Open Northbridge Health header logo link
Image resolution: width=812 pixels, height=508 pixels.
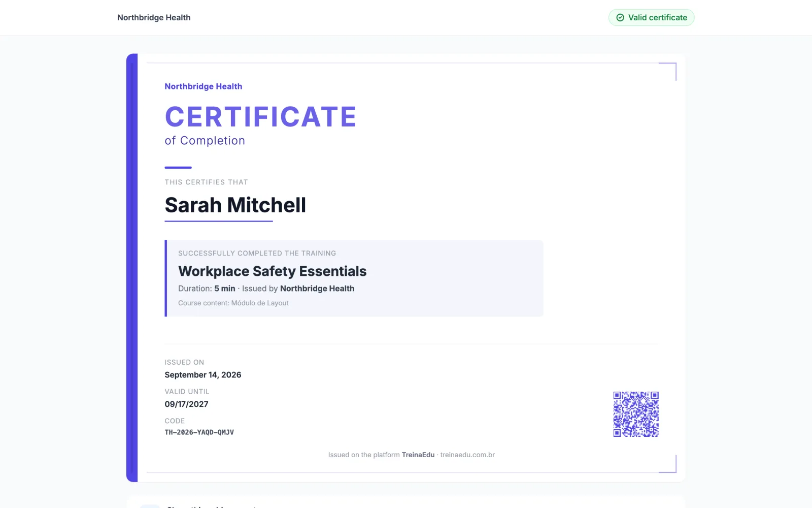[154, 18]
